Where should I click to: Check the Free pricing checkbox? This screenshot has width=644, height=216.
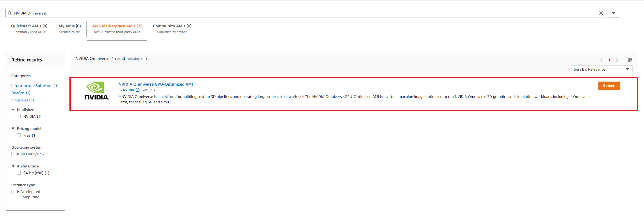click(x=19, y=135)
